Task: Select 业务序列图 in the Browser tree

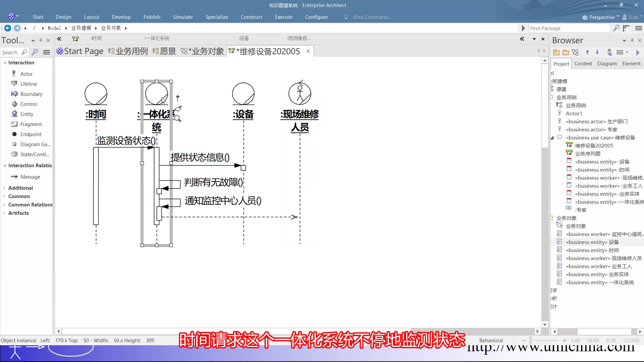Action: click(587, 154)
